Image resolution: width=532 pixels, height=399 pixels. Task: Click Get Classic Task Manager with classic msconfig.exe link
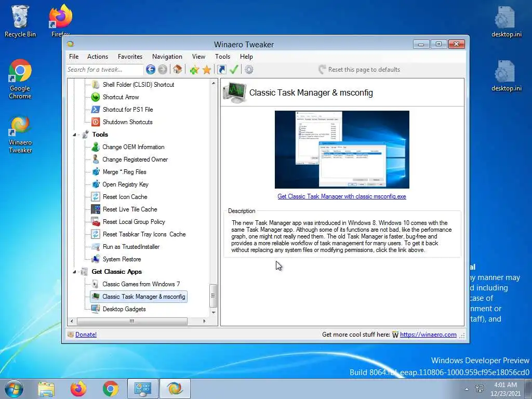click(x=342, y=196)
